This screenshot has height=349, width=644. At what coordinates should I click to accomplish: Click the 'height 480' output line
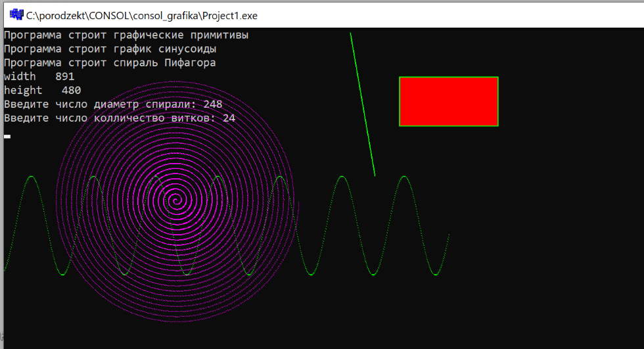[42, 90]
